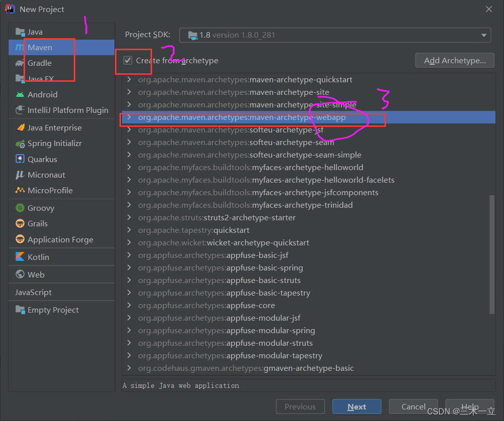
Task: Click the SDK folder icon in Project SDK field
Action: (x=193, y=35)
